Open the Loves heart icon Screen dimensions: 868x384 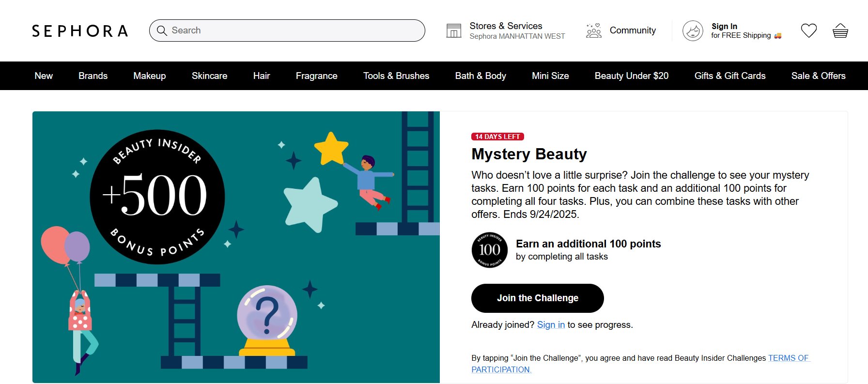tap(808, 31)
